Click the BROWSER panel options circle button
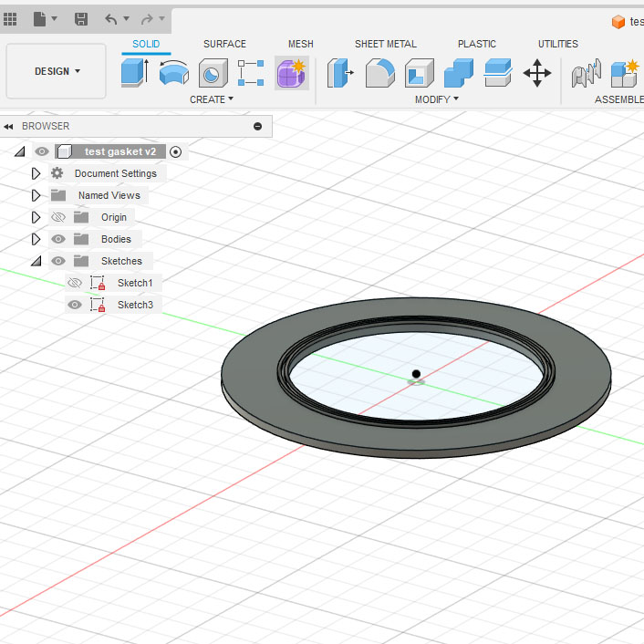Viewport: 644px width, 644px height. pos(257,127)
